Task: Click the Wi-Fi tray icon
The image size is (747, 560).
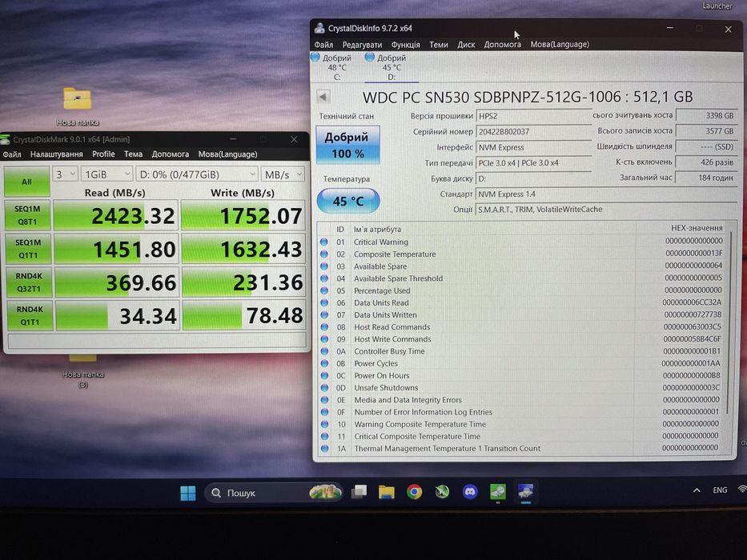Action: pyautogui.click(x=741, y=490)
